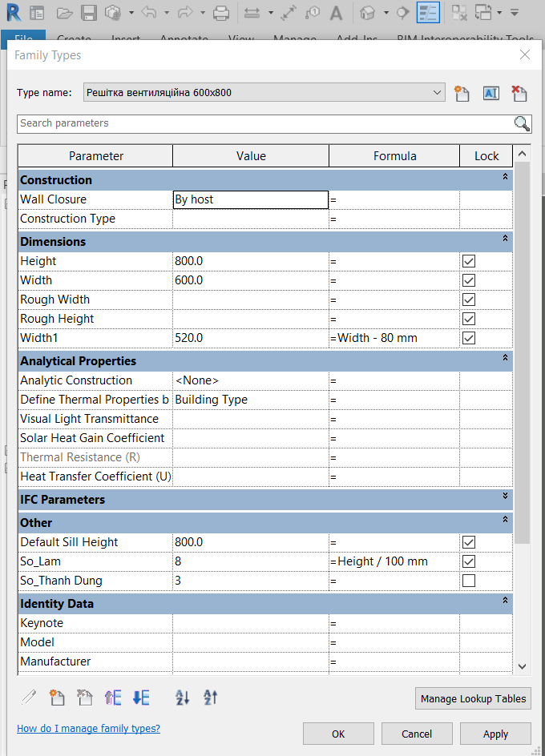Uncheck the Lock box for Height
The width and height of the screenshot is (545, 756).
pyautogui.click(x=469, y=261)
